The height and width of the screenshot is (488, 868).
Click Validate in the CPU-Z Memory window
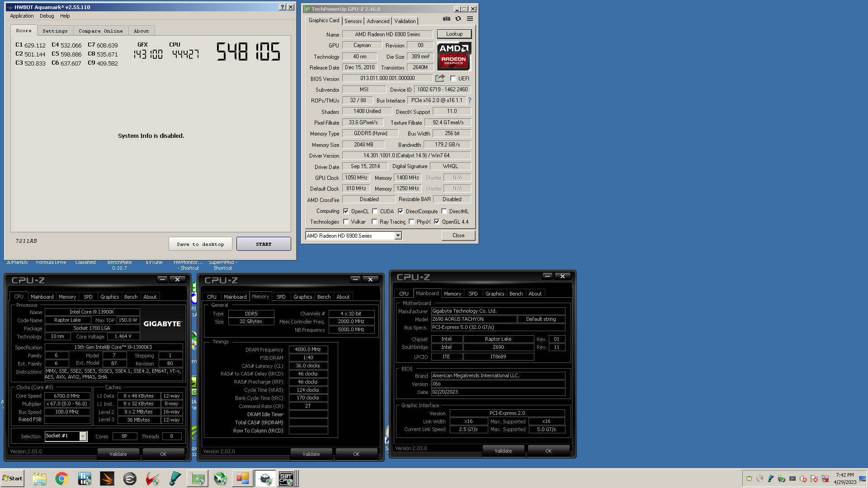tap(311, 454)
